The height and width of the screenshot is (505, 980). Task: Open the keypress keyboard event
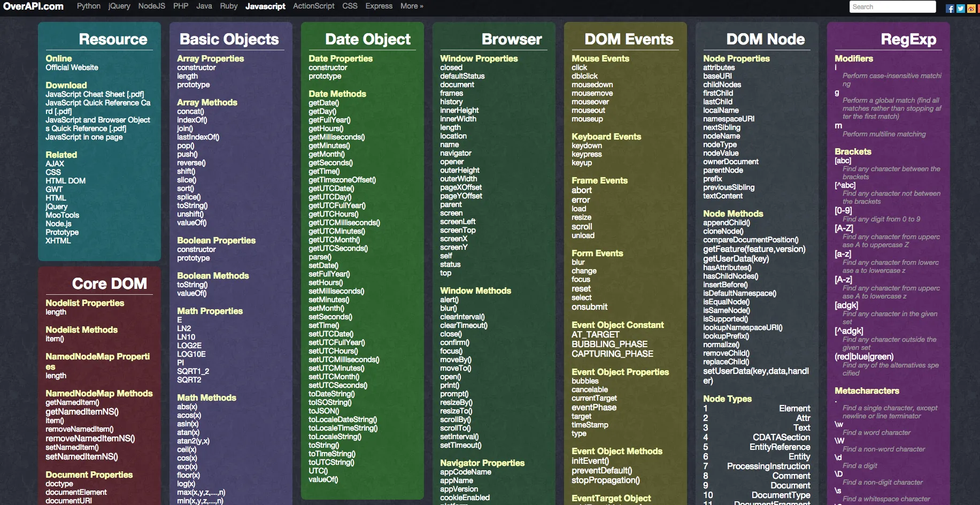click(x=587, y=154)
